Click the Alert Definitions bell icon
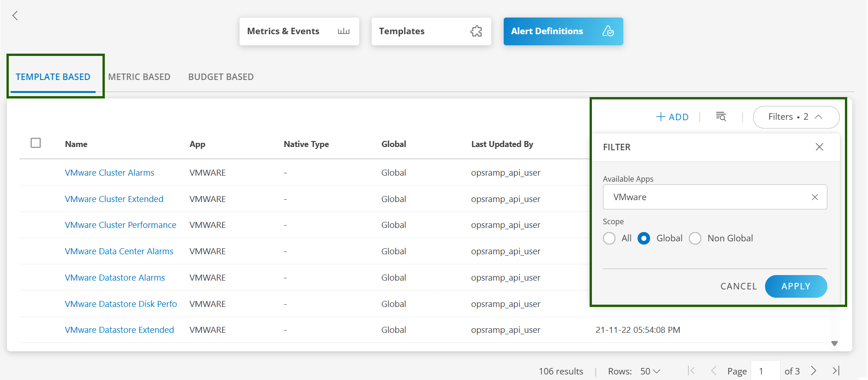This screenshot has width=868, height=380. (608, 31)
